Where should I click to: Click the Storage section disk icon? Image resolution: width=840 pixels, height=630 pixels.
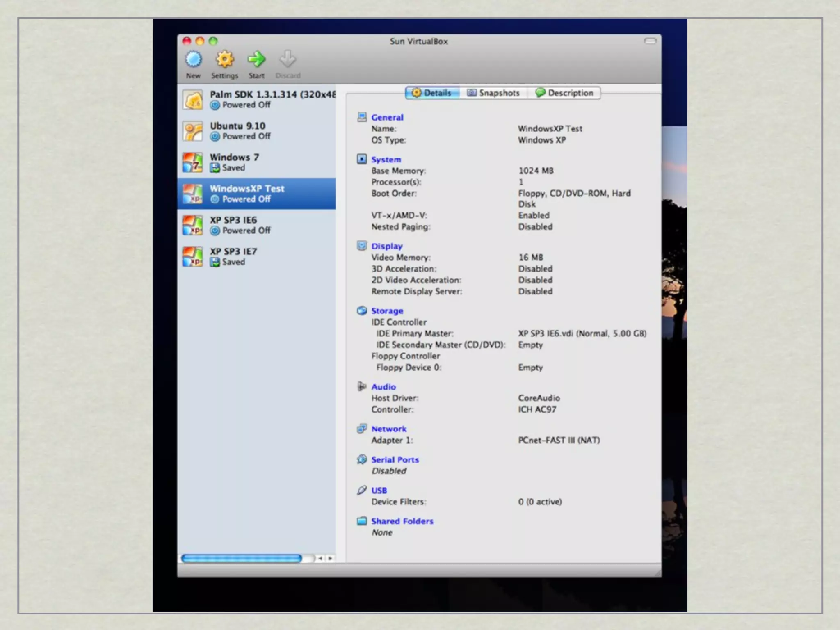362,310
